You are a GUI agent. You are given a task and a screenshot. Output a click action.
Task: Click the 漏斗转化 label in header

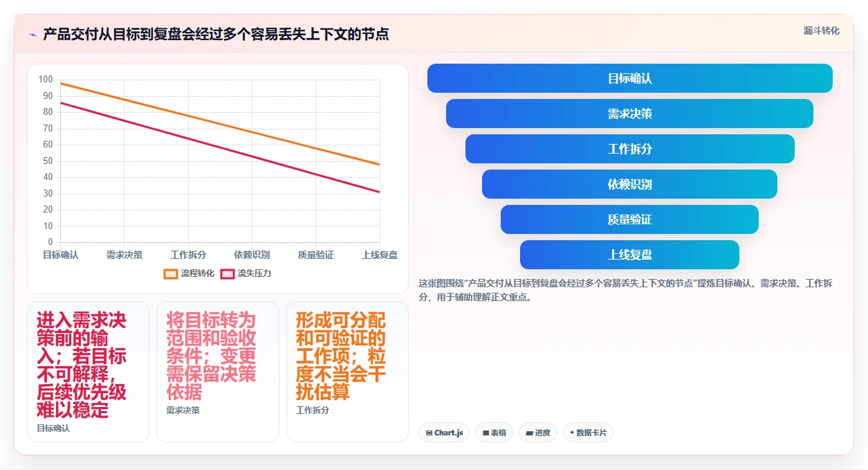(x=822, y=30)
